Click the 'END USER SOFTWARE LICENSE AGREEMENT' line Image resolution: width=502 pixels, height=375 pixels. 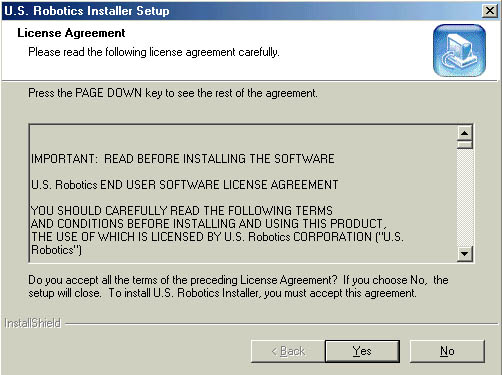point(184,185)
